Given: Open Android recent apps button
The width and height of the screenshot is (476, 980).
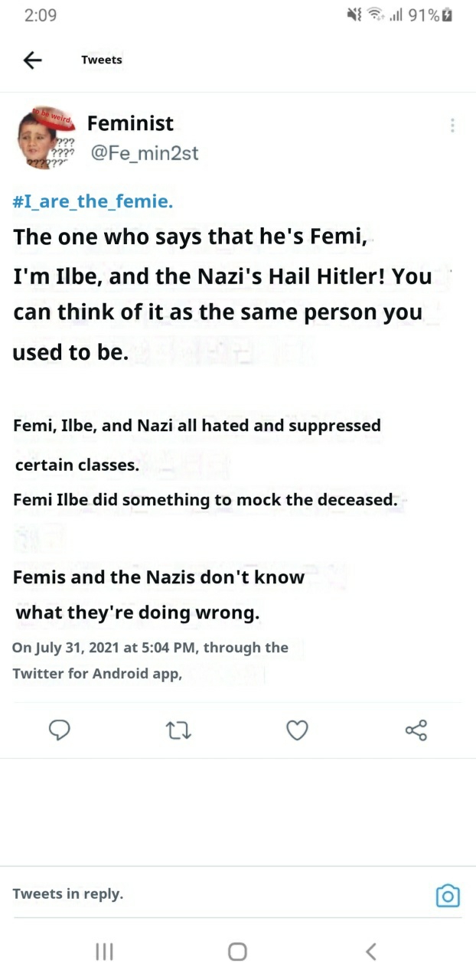Looking at the screenshot, I should pyautogui.click(x=104, y=952).
